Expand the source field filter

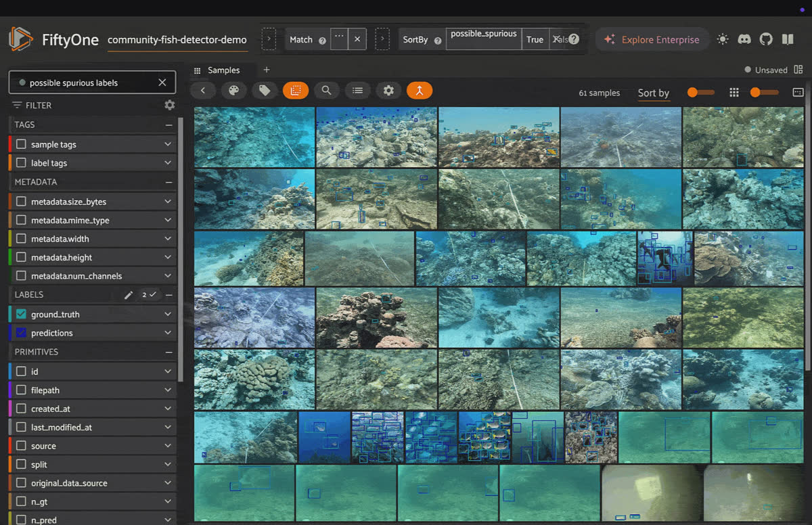168,446
